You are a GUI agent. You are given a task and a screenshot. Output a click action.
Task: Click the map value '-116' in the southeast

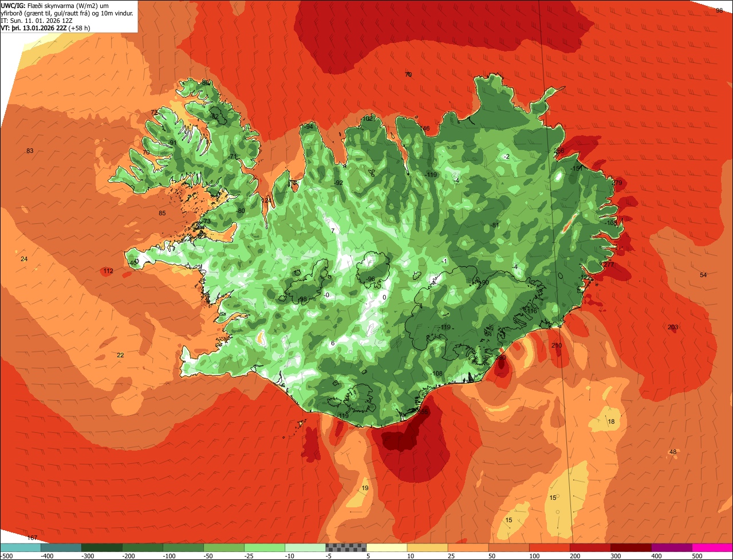[x=531, y=311]
